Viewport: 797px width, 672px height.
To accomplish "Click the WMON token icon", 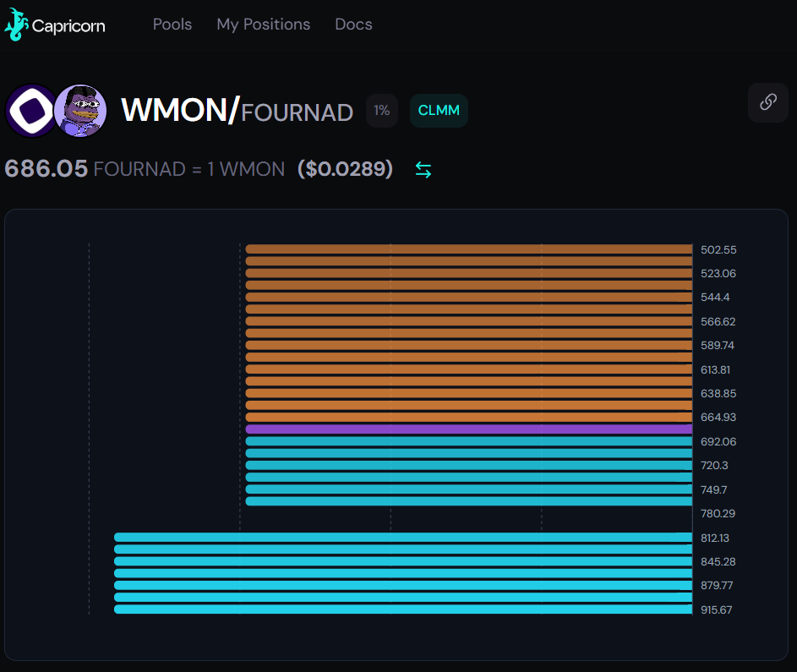I will point(31,111).
